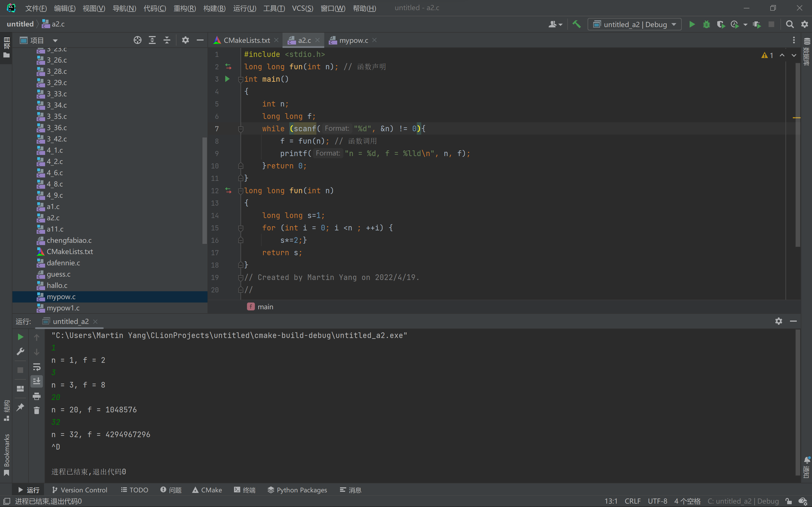This screenshot has width=812, height=507.
Task: Run untitled_a2 from the top toolbar
Action: click(692, 24)
